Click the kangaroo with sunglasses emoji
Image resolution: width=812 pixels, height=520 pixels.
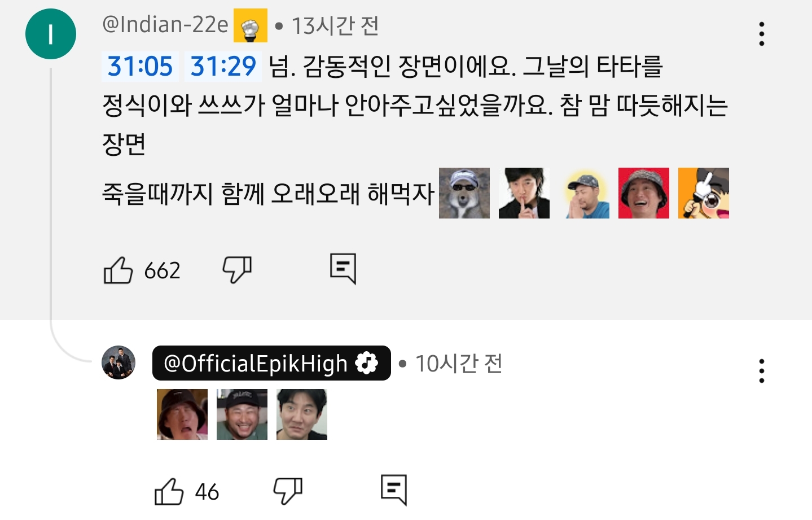tap(464, 193)
